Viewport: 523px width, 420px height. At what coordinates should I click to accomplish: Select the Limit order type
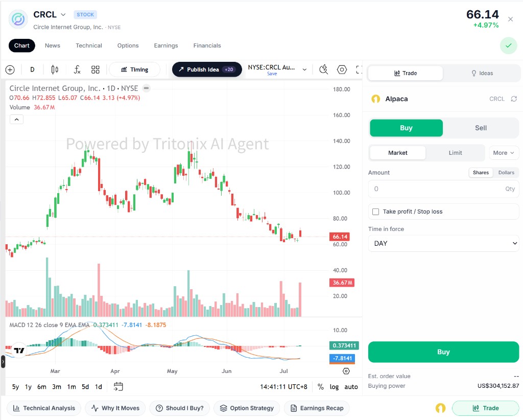[455, 153]
